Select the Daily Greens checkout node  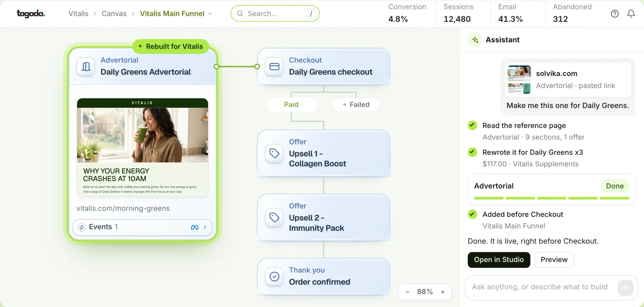pos(323,66)
